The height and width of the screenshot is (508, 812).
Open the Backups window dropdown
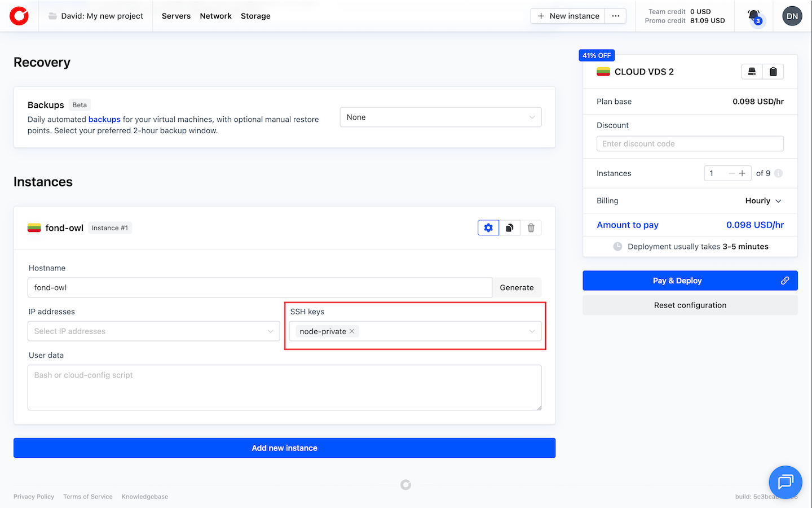click(440, 117)
